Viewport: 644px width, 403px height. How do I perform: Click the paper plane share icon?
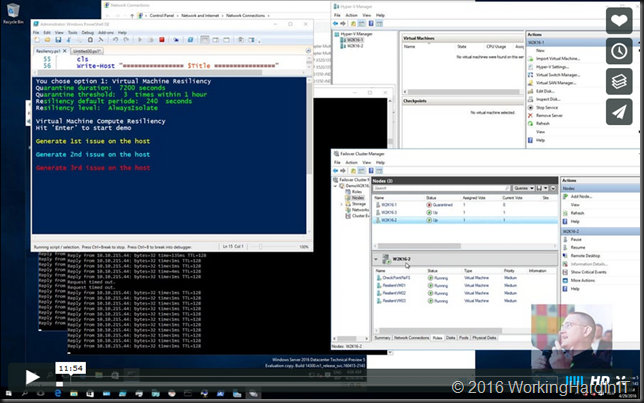[619, 112]
